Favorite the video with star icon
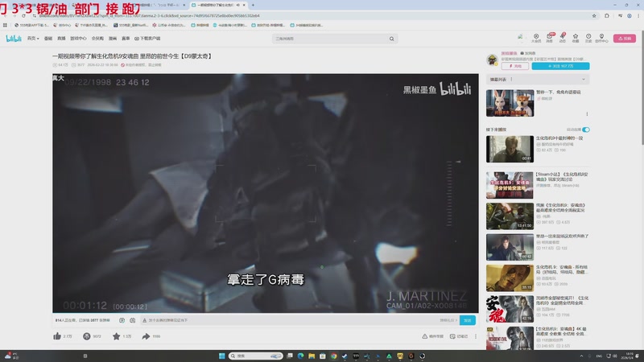644x362 pixels. click(116, 336)
